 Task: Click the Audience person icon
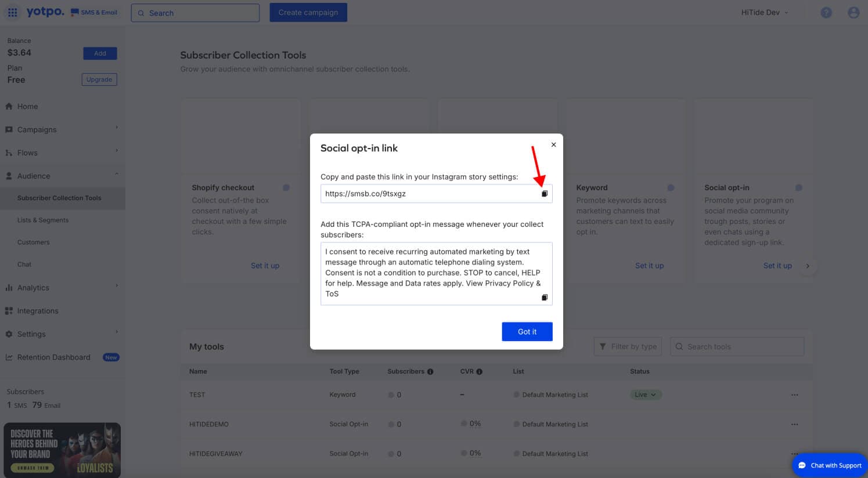9,176
